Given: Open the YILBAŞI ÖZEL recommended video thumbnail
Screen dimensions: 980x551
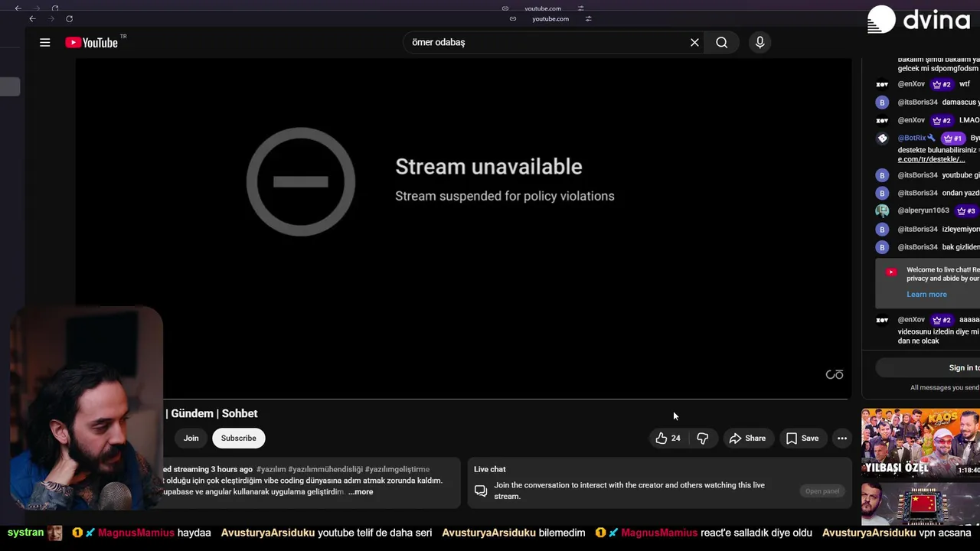Looking at the screenshot, I should (x=920, y=443).
